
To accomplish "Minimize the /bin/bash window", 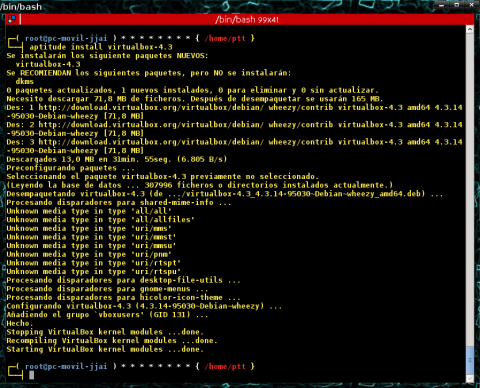I will coord(442,5).
